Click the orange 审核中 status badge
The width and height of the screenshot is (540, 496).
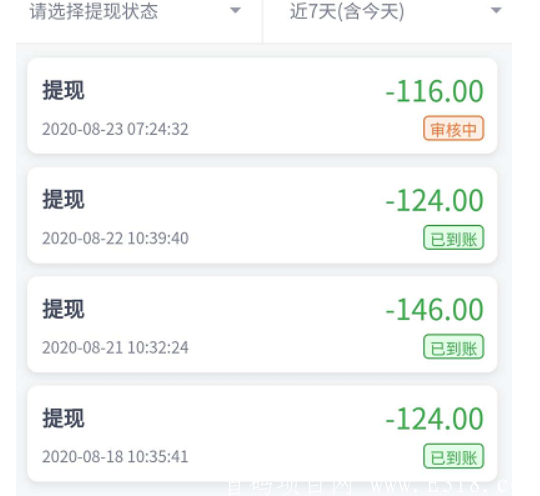(454, 128)
